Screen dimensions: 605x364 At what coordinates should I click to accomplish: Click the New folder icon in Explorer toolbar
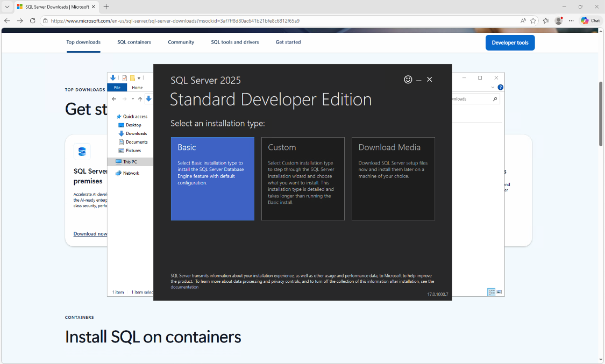tap(132, 78)
